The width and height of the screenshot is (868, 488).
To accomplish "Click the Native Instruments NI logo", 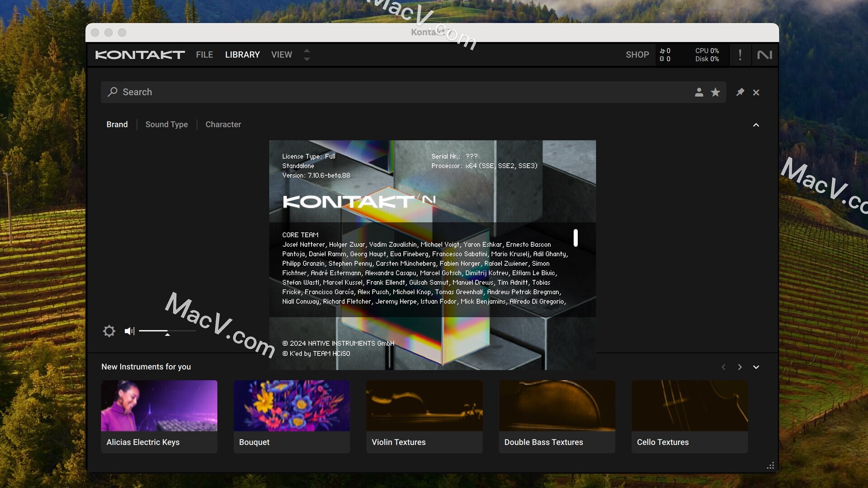I will point(764,55).
